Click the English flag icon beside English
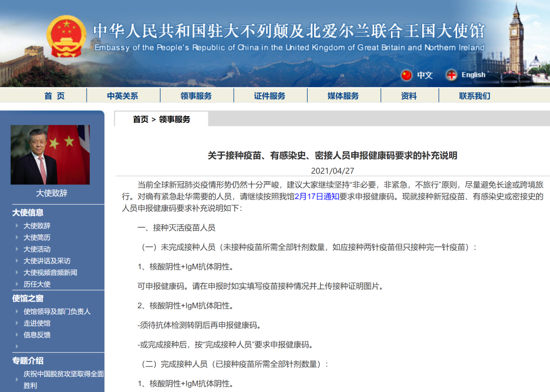The height and width of the screenshot is (392, 550). 451,75
